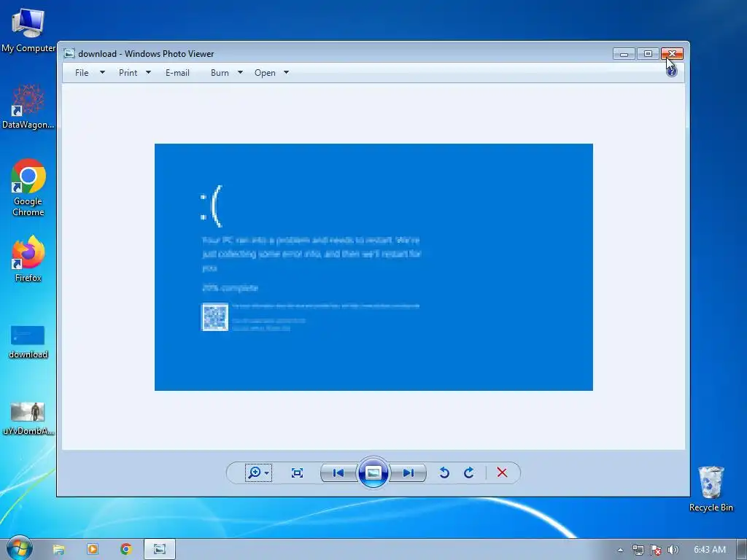
Task: Click the displayed blue screen image
Action: [x=373, y=267]
